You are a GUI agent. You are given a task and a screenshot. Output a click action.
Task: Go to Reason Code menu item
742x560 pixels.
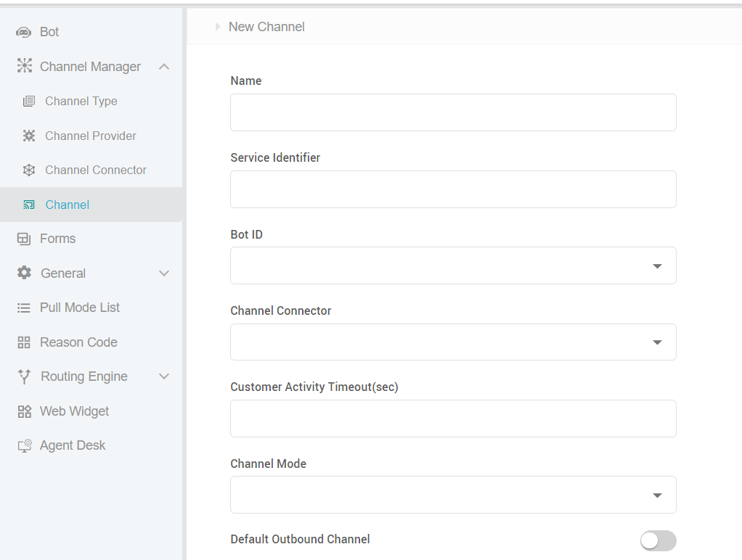78,342
